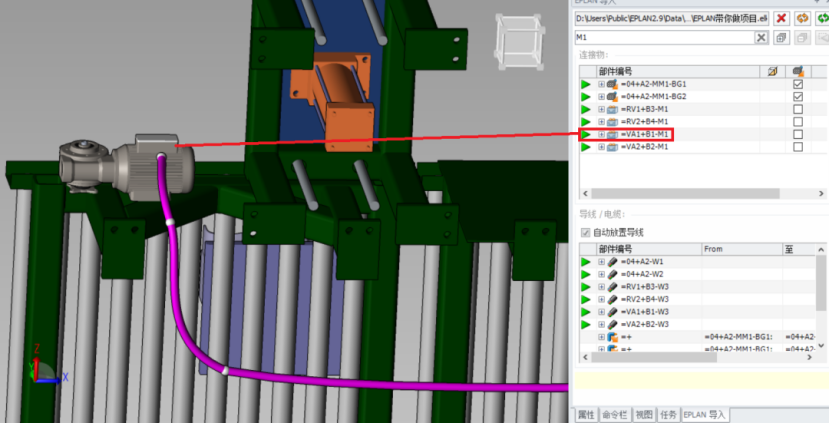The image size is (830, 424).
Task: Clear the M1 filter with its X
Action: pyautogui.click(x=761, y=38)
